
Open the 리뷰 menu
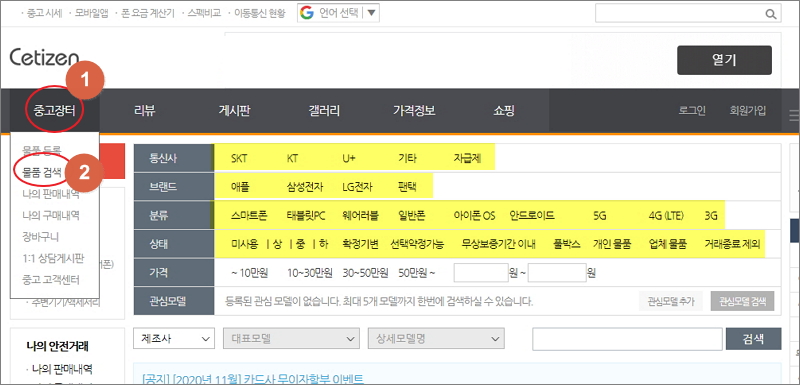click(144, 111)
